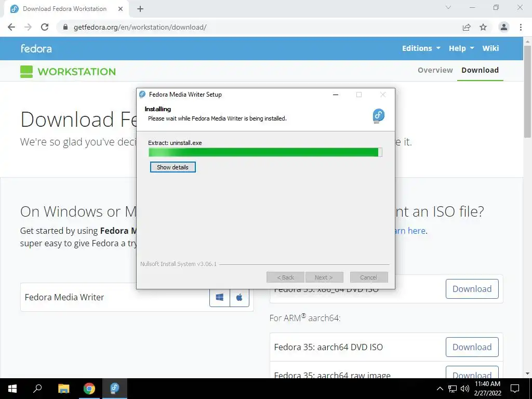Click the fedora logo in header
The height and width of the screenshot is (399, 532).
click(x=36, y=48)
